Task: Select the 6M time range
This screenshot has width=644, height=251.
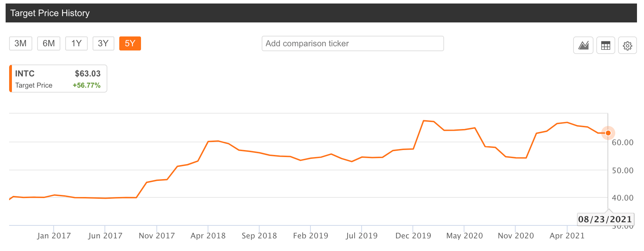Action: click(x=49, y=43)
